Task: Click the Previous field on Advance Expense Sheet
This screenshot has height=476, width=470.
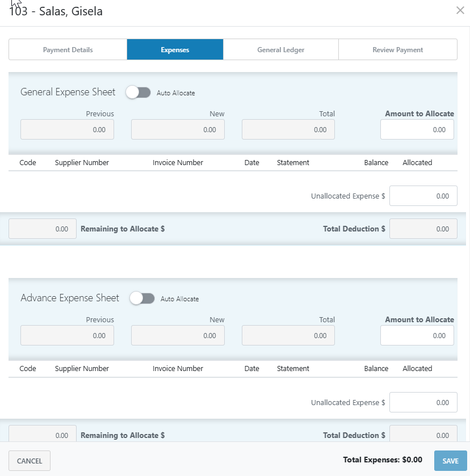Action: pos(67,335)
